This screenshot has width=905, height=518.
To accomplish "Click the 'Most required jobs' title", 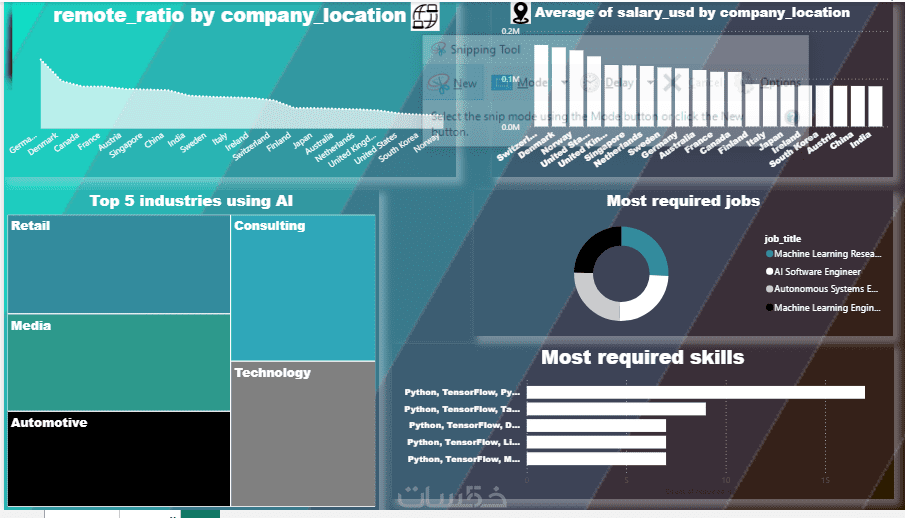I will (683, 201).
